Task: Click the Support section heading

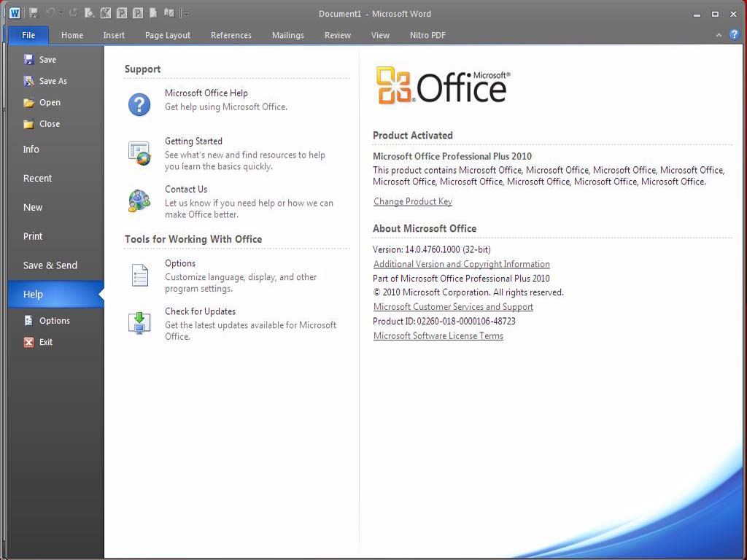Action: [x=142, y=69]
